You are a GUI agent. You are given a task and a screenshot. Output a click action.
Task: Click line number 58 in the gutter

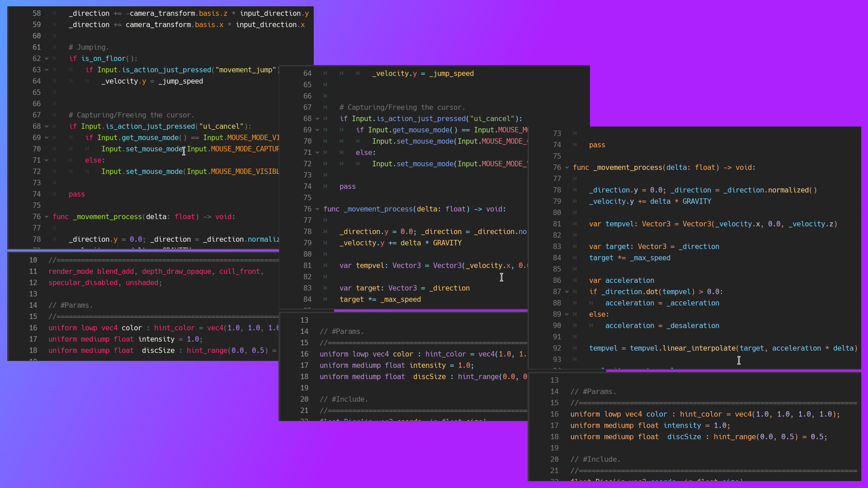[37, 14]
